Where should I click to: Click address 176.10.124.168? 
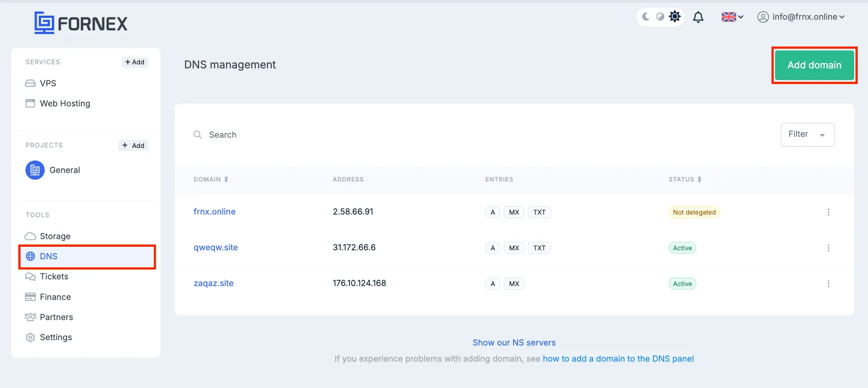click(359, 283)
